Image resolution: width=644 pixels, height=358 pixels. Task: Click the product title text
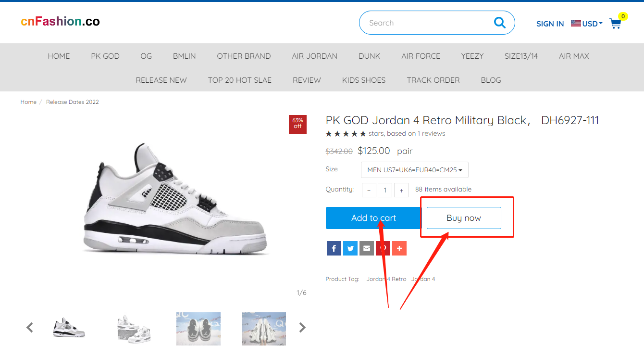(x=462, y=120)
